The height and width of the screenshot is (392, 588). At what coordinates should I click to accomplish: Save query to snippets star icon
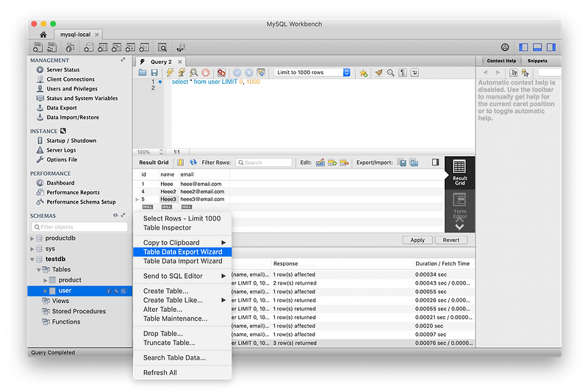pyautogui.click(x=363, y=73)
